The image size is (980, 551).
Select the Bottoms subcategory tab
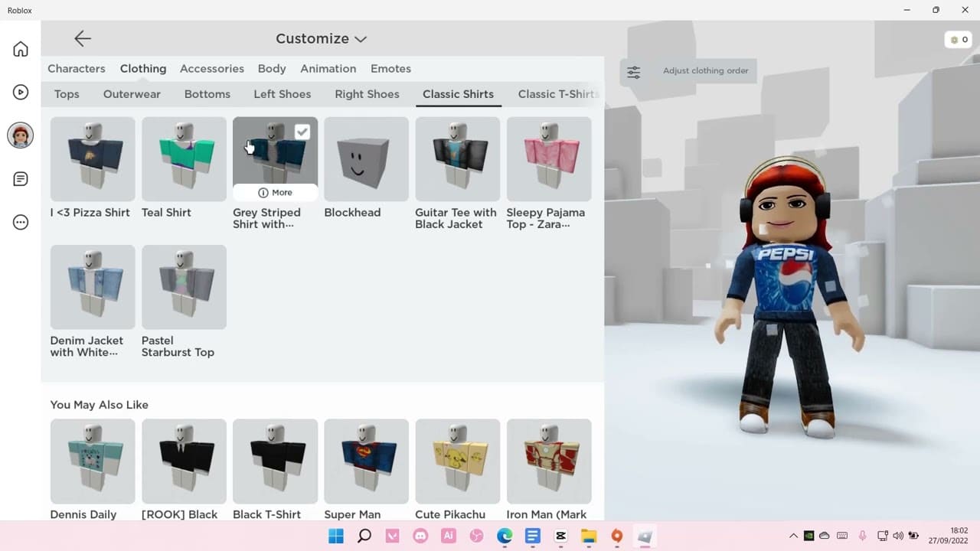[x=207, y=94]
